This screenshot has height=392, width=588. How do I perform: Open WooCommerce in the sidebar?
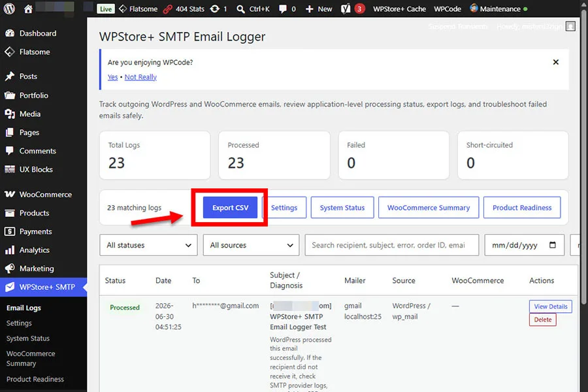click(x=44, y=194)
